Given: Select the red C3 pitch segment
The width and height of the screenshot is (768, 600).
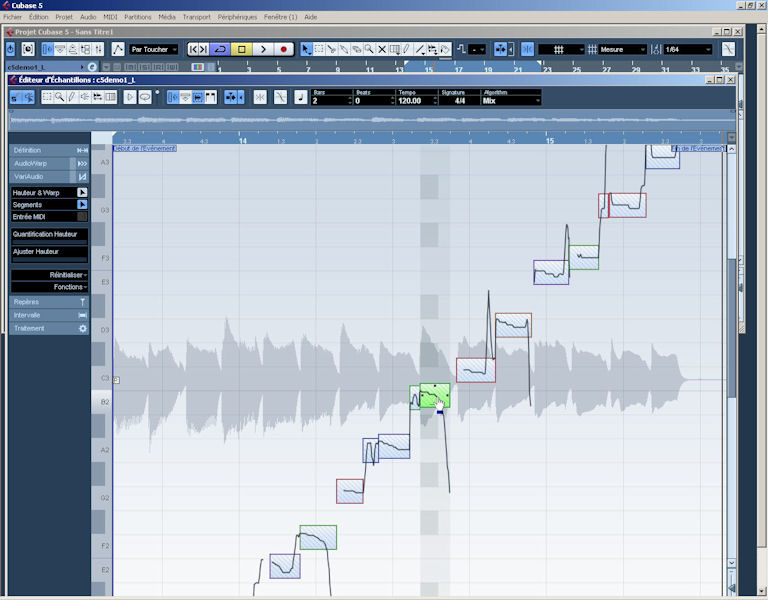Looking at the screenshot, I should 476,370.
